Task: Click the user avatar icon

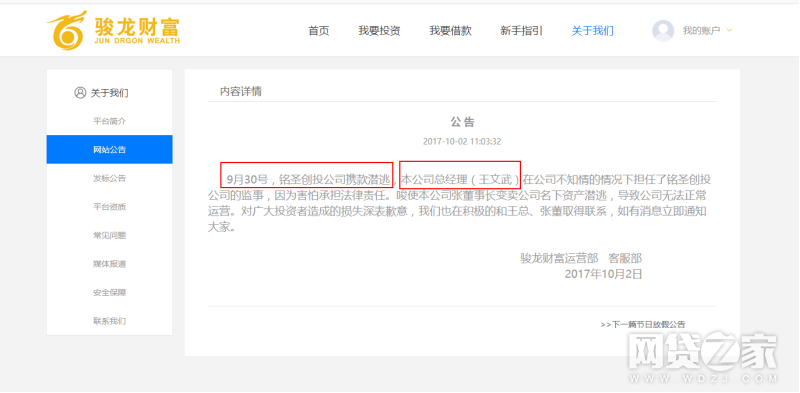Action: [663, 31]
